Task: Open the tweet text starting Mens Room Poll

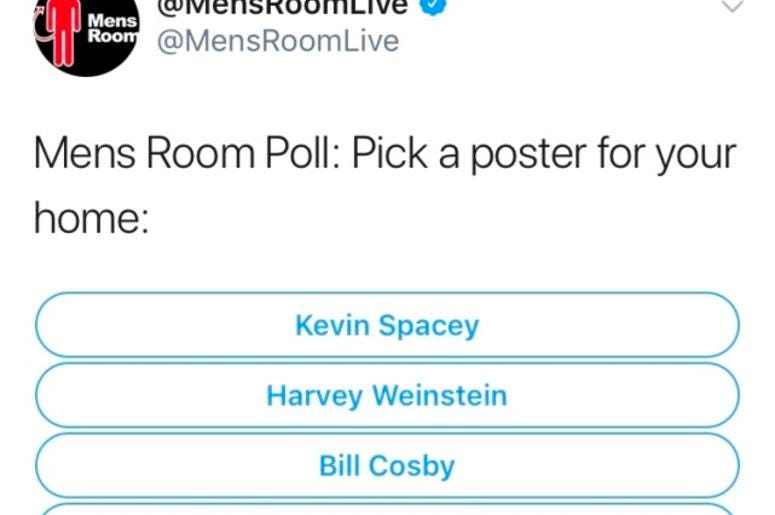Action: coord(385,186)
